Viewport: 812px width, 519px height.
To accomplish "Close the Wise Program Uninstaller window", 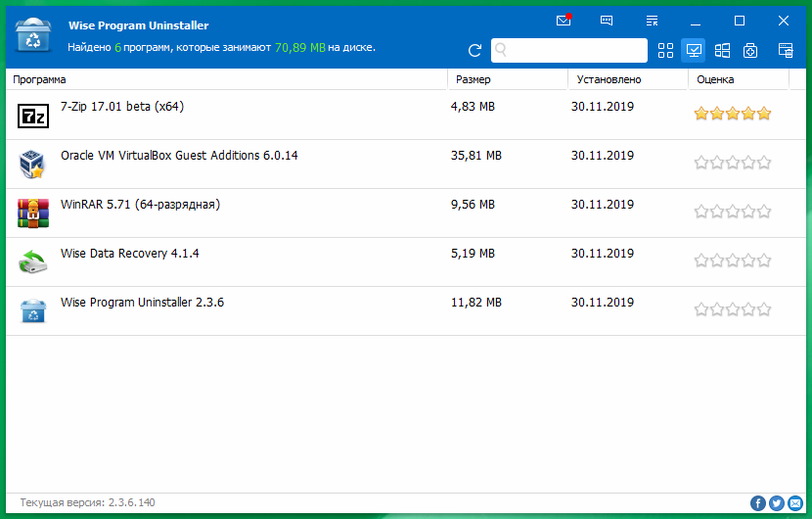I will 784,21.
